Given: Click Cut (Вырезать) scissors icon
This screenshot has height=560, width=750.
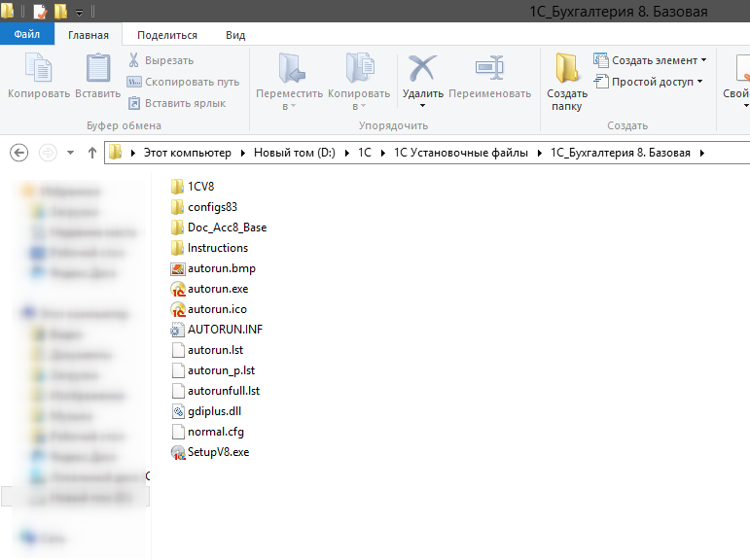Looking at the screenshot, I should (x=134, y=60).
